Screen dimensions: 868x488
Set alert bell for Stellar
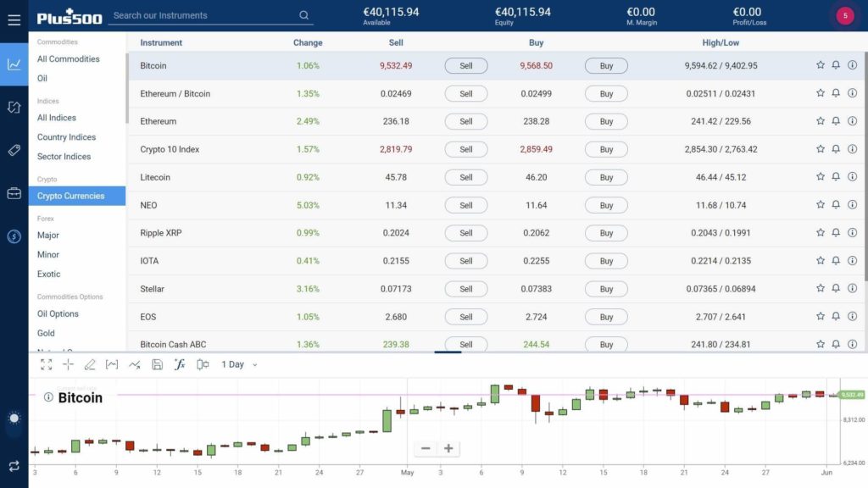coord(836,289)
